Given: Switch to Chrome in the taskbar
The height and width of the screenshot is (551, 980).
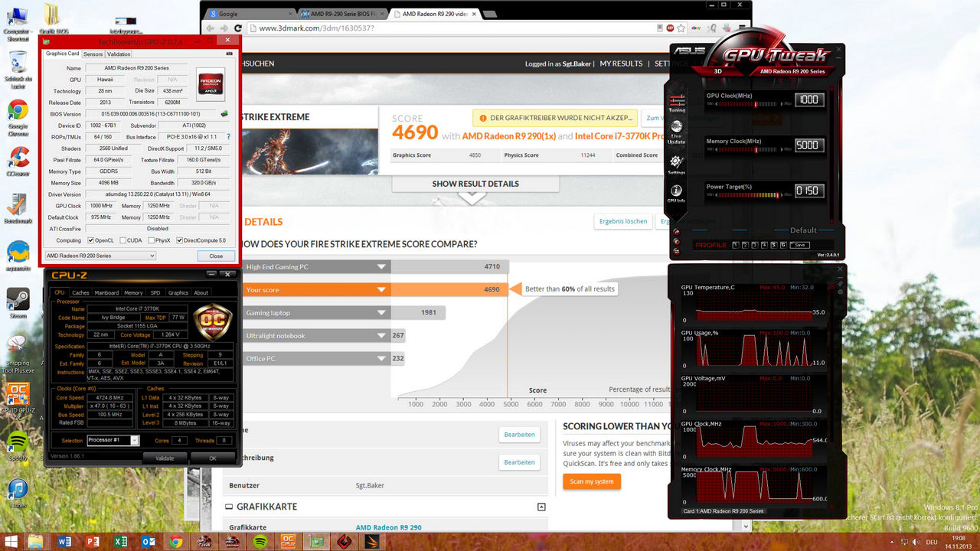Looking at the screenshot, I should tap(176, 542).
